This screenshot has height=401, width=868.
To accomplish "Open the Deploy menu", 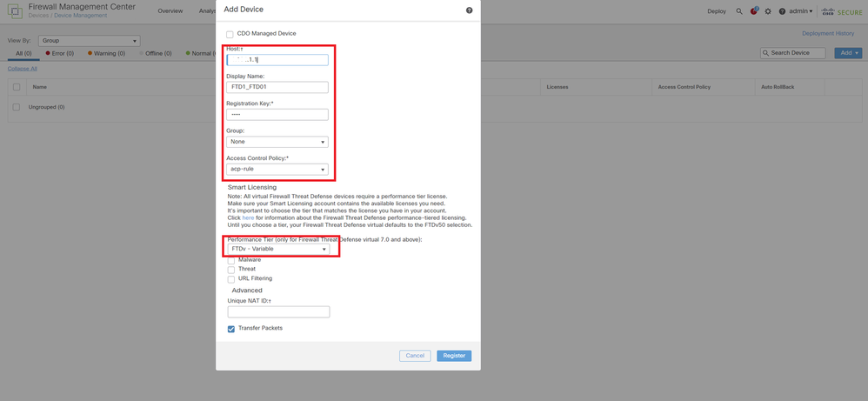I will point(717,11).
